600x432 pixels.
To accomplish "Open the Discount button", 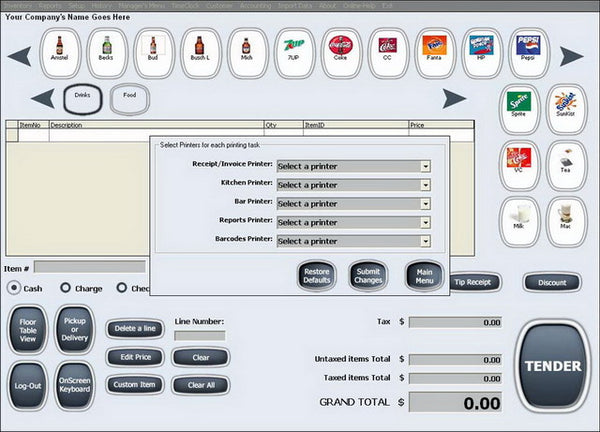I will pyautogui.click(x=552, y=282).
